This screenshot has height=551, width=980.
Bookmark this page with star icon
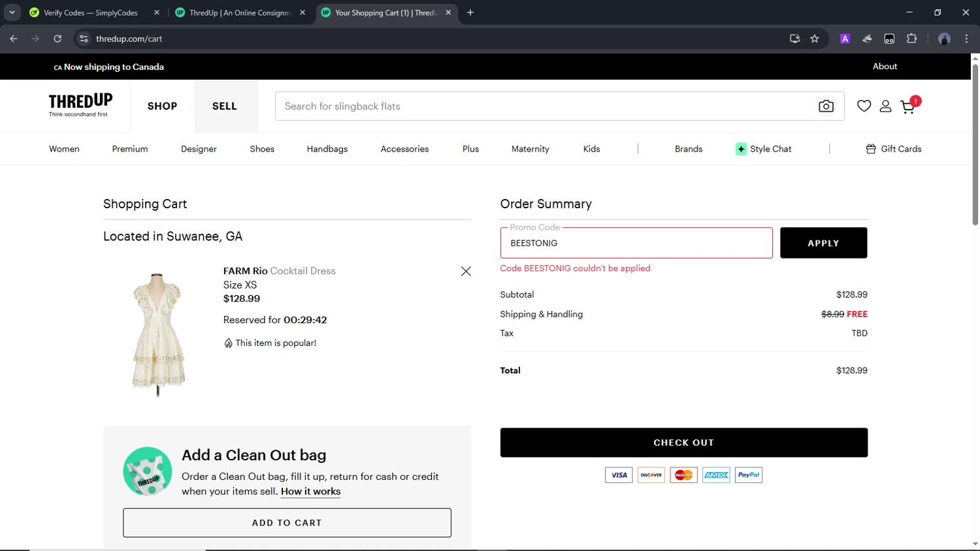click(814, 39)
